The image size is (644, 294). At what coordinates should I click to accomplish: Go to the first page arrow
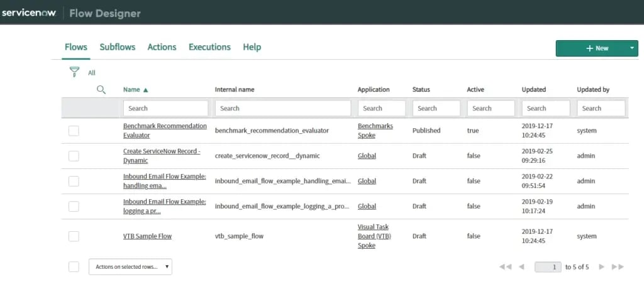click(504, 267)
